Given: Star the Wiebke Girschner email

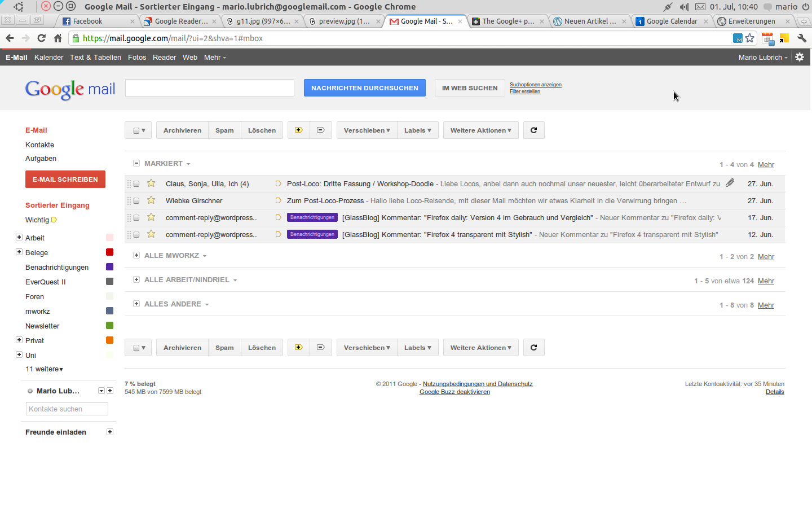Looking at the screenshot, I should point(151,200).
